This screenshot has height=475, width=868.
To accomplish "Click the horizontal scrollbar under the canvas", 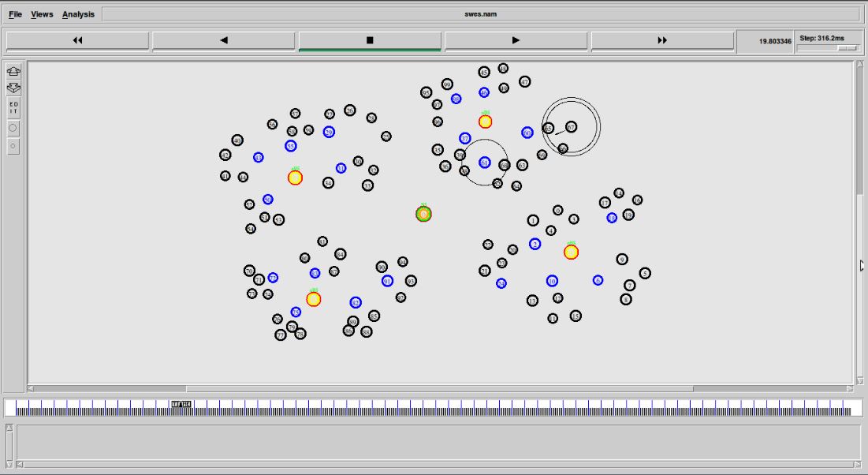I will (440, 388).
